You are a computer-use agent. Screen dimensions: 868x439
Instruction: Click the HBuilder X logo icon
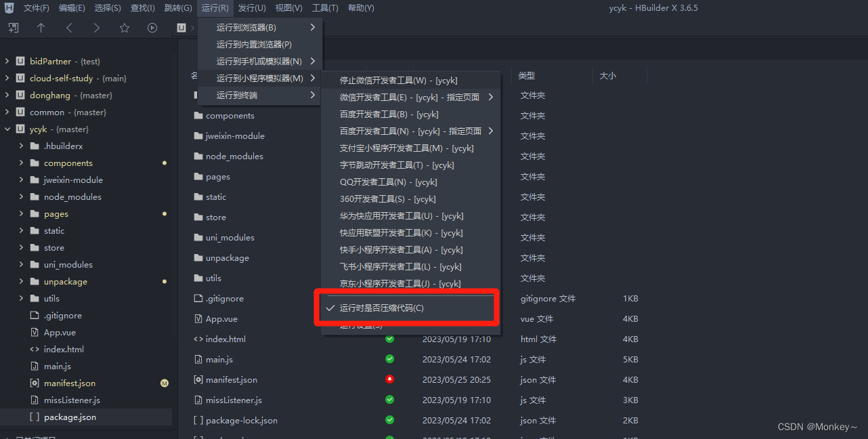coord(9,8)
